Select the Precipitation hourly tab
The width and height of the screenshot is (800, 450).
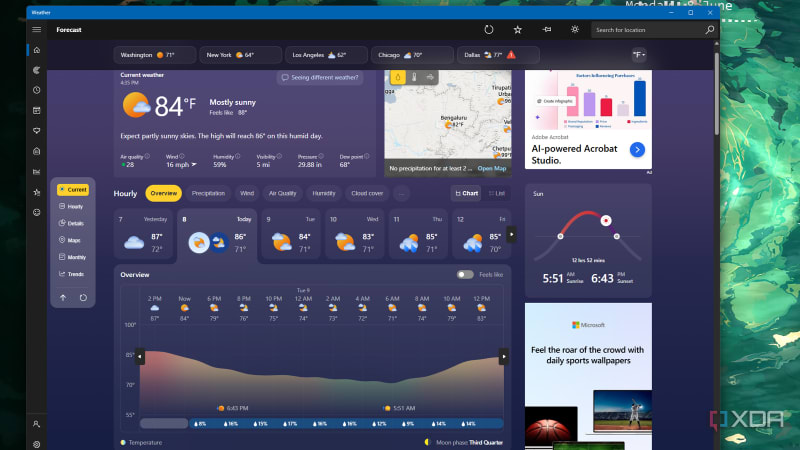coord(208,193)
